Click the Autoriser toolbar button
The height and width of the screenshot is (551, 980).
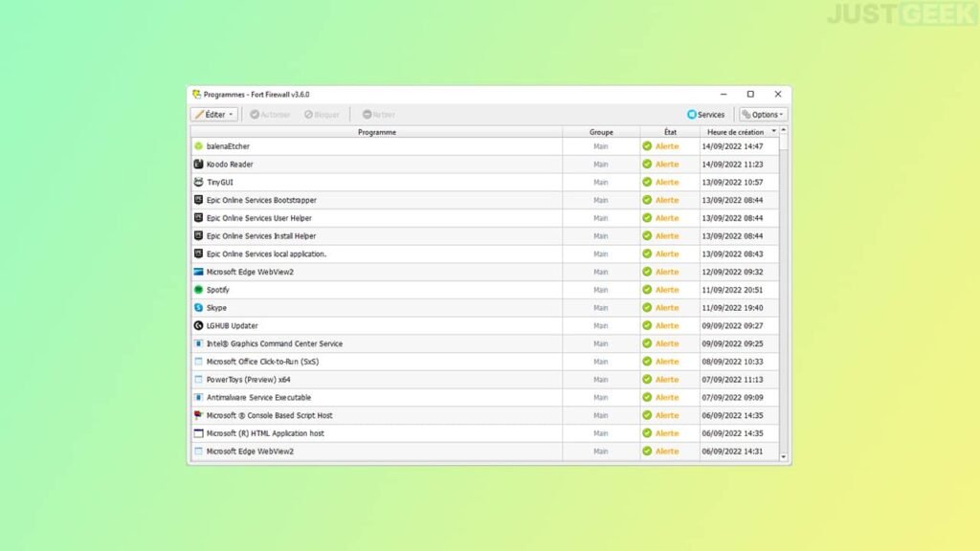[270, 115]
